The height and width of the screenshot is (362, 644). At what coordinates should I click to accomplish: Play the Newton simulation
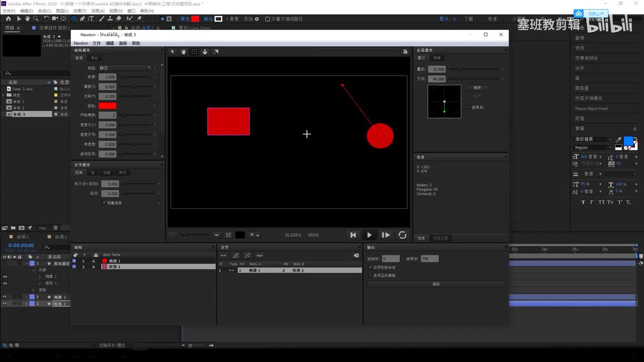coord(369,235)
